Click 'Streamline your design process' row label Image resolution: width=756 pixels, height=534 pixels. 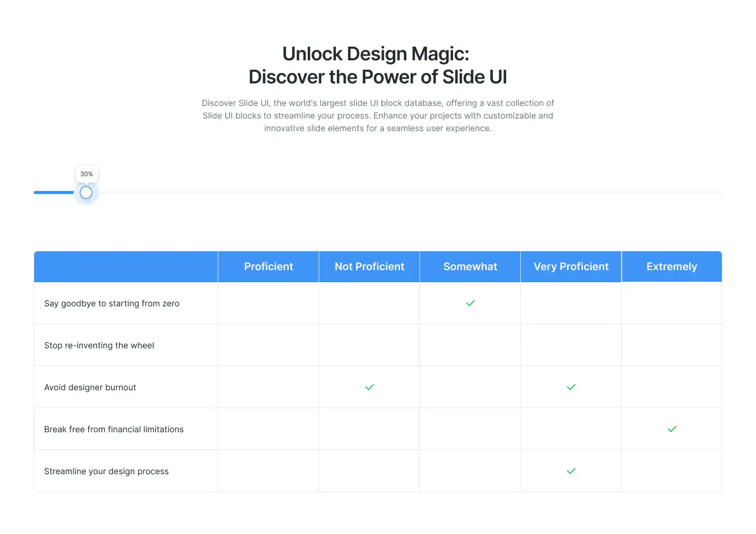(107, 471)
